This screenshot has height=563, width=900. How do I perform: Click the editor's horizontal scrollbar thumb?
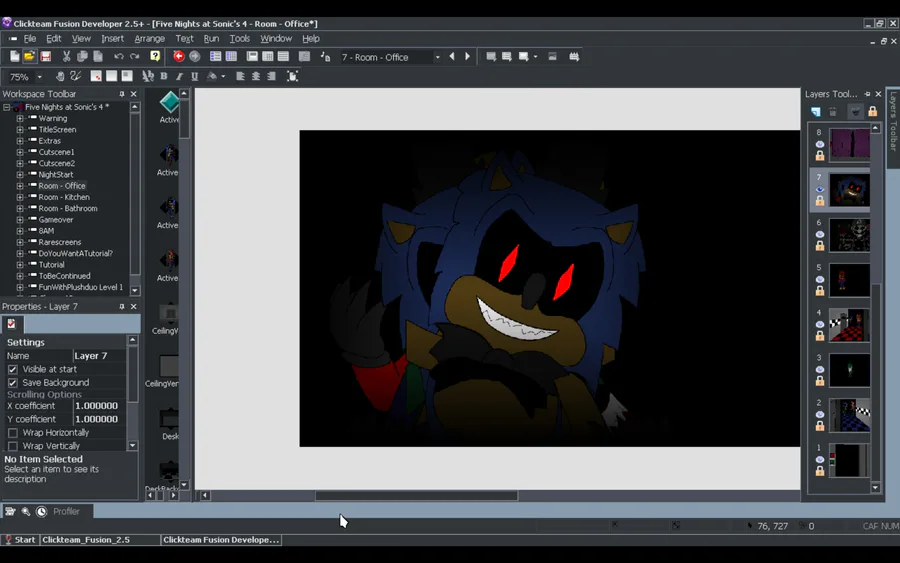pyautogui.click(x=416, y=495)
